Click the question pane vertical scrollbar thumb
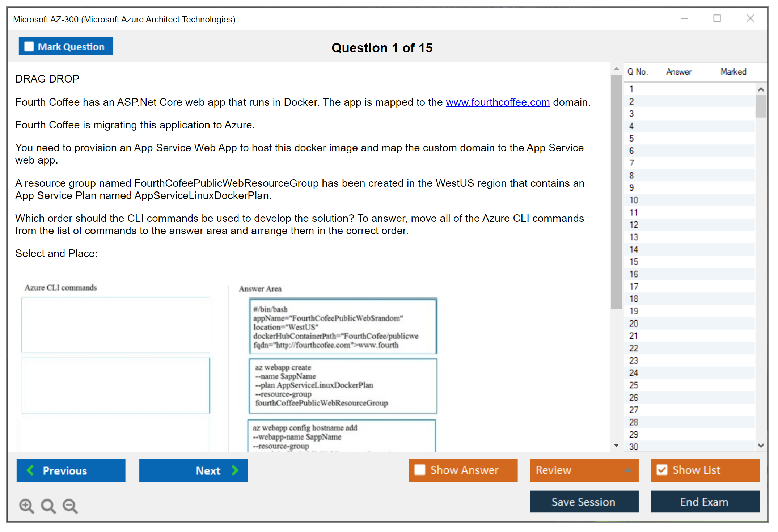 click(616, 192)
